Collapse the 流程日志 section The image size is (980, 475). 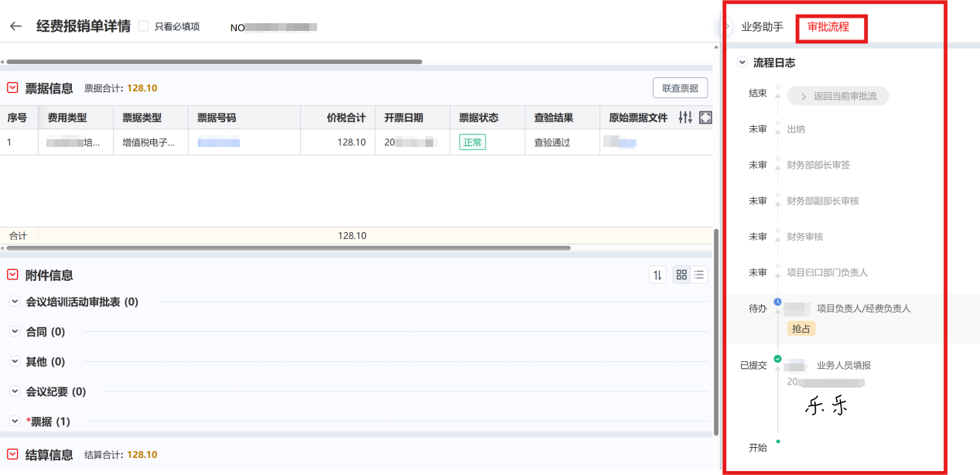click(743, 63)
